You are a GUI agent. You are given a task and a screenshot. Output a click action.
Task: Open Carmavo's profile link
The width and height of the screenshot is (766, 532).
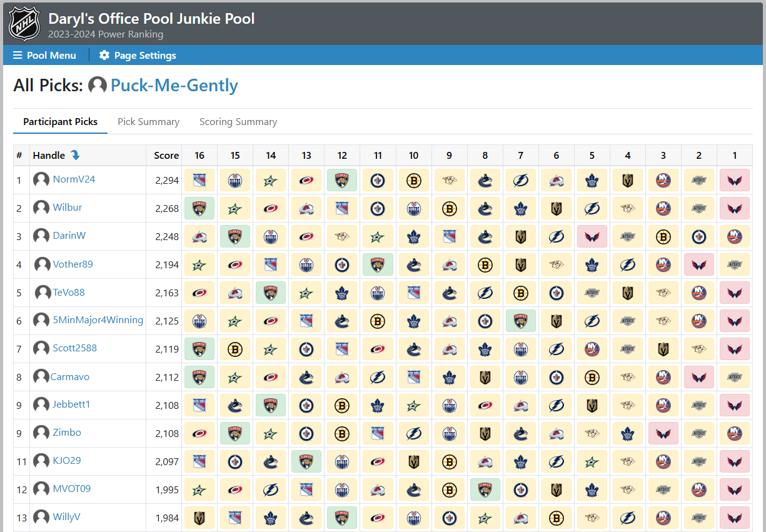pos(70,377)
